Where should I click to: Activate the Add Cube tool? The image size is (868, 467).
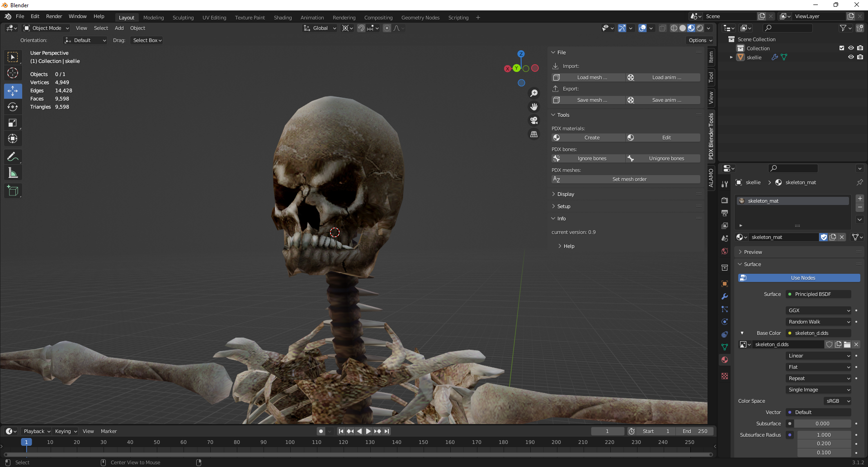point(13,191)
